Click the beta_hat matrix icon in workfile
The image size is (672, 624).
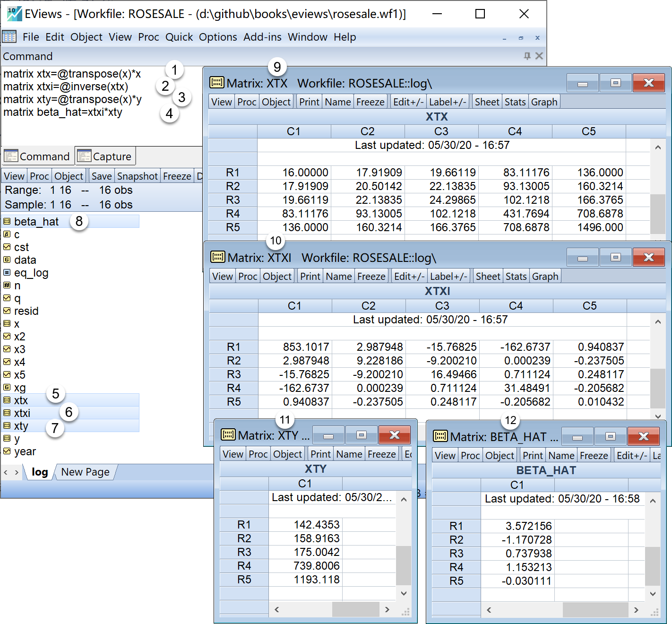[x=7, y=221]
